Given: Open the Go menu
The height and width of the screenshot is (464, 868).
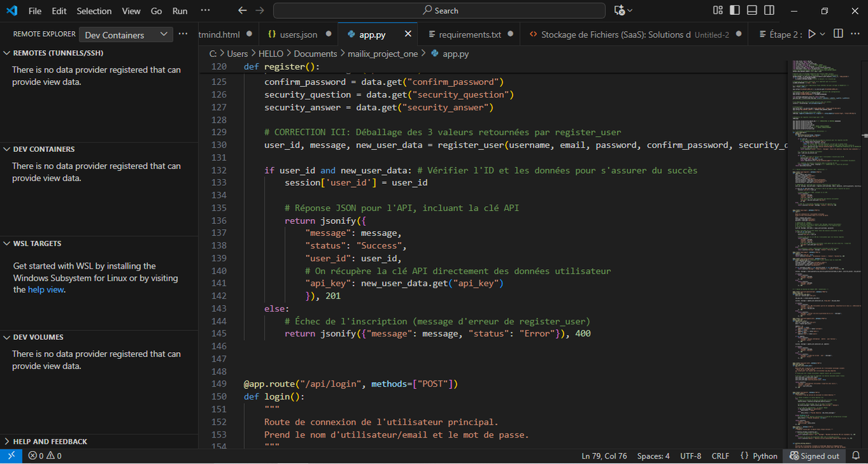Looking at the screenshot, I should click(x=157, y=11).
